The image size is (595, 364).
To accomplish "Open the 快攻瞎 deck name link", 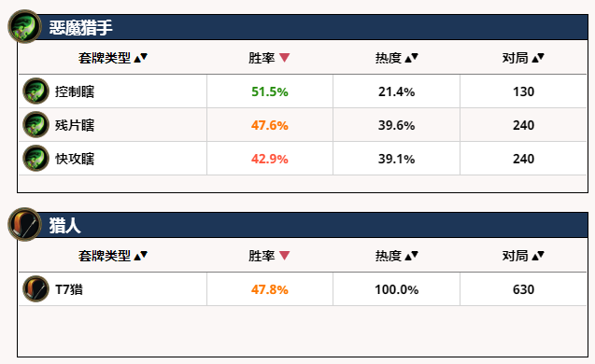I will [x=75, y=159].
